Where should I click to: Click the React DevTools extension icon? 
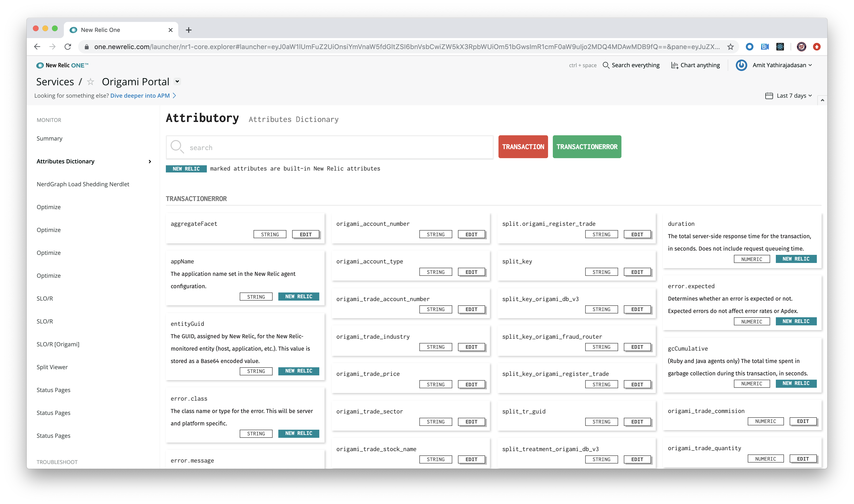[x=780, y=47]
